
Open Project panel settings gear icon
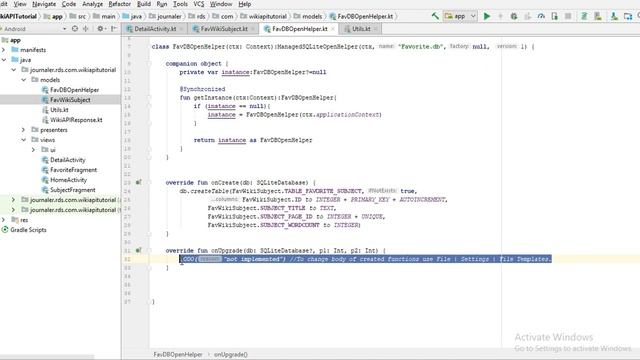coord(100,29)
